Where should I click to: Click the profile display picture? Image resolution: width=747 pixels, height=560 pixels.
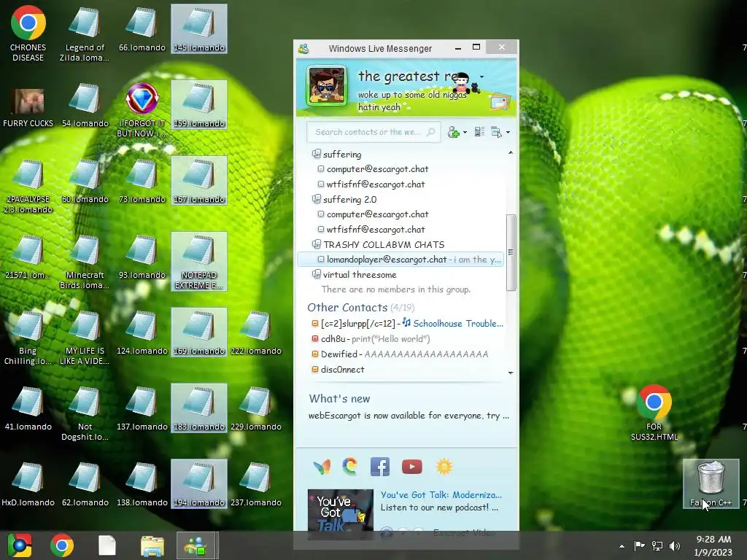[x=326, y=85]
